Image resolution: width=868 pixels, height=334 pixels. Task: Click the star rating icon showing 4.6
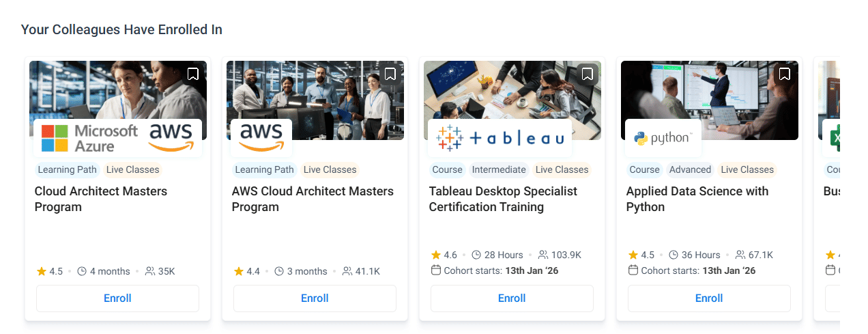coord(436,255)
